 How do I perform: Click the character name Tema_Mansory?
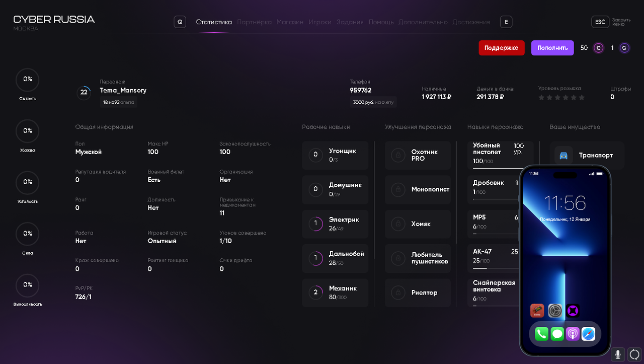click(123, 90)
